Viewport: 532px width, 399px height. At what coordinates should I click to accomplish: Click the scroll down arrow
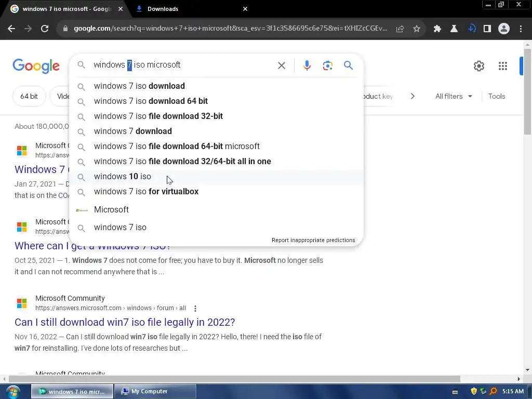(527, 370)
